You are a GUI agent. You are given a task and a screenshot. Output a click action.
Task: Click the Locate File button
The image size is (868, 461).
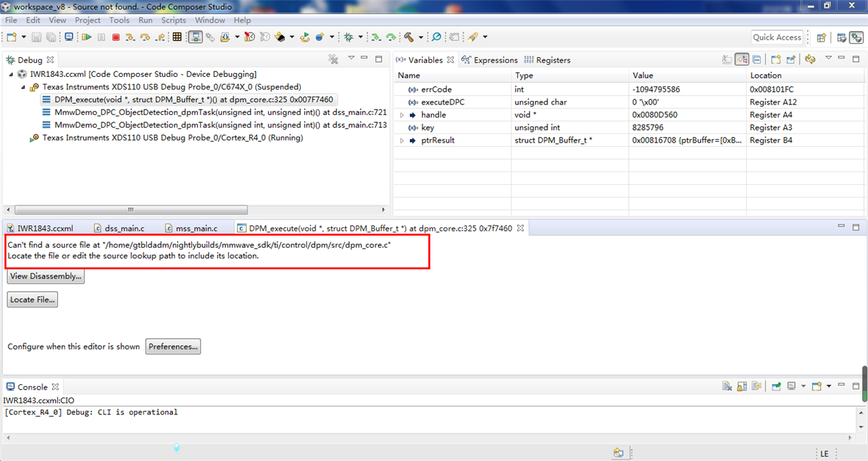(x=32, y=299)
